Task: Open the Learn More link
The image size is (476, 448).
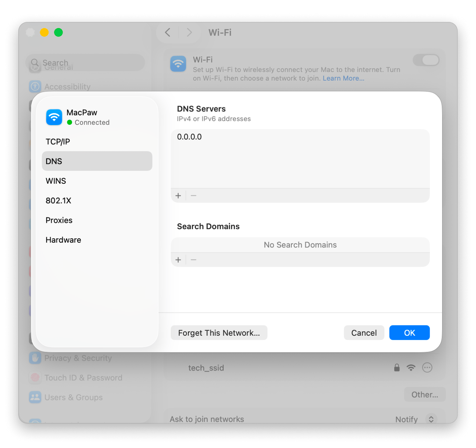Action: 343,78
